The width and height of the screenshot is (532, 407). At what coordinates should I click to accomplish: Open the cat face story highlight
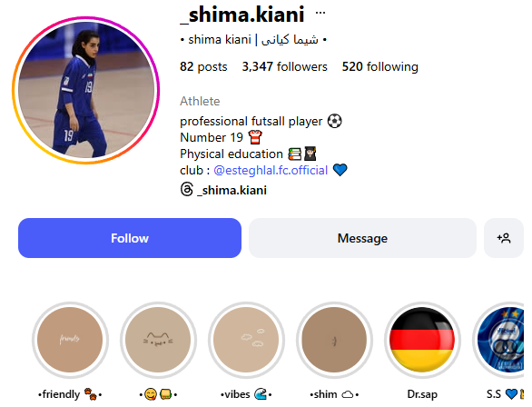pos(158,340)
